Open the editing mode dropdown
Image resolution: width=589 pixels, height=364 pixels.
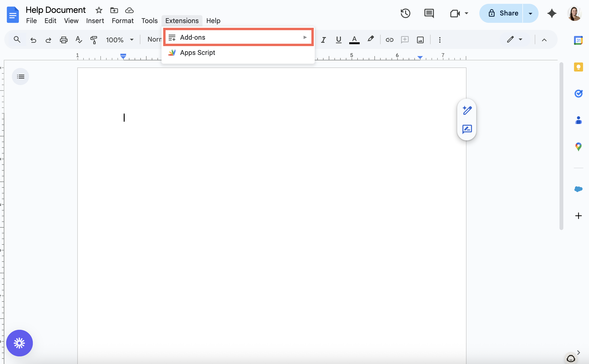(514, 39)
